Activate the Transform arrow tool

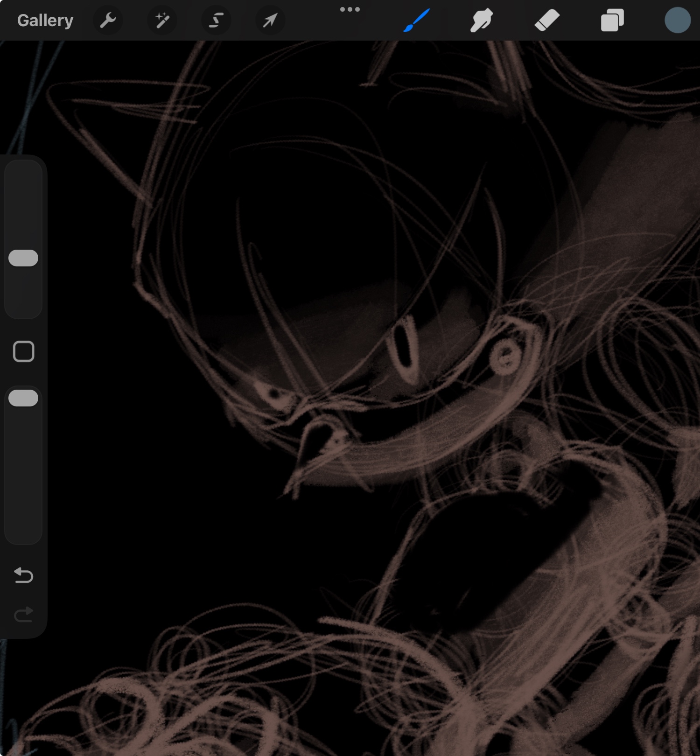[270, 21]
